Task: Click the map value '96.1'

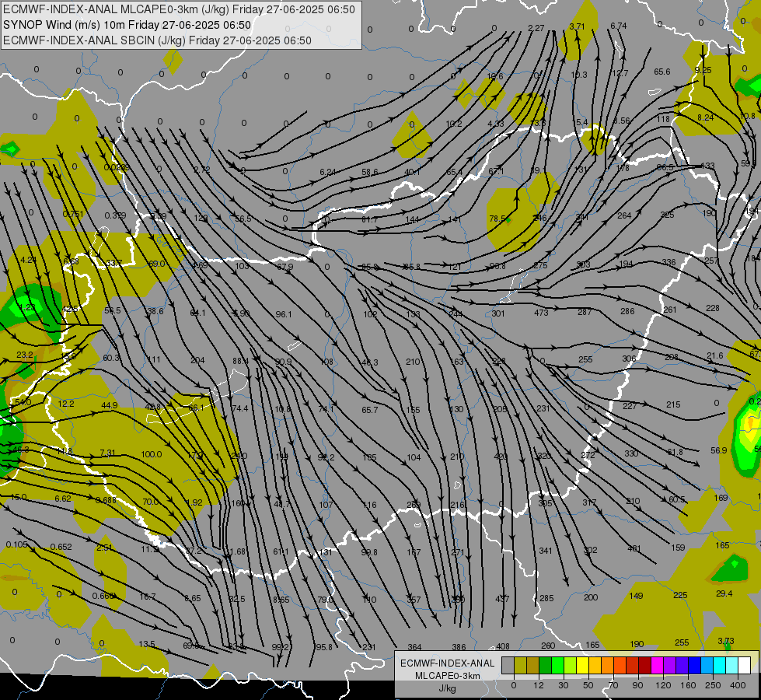Action: (x=284, y=314)
